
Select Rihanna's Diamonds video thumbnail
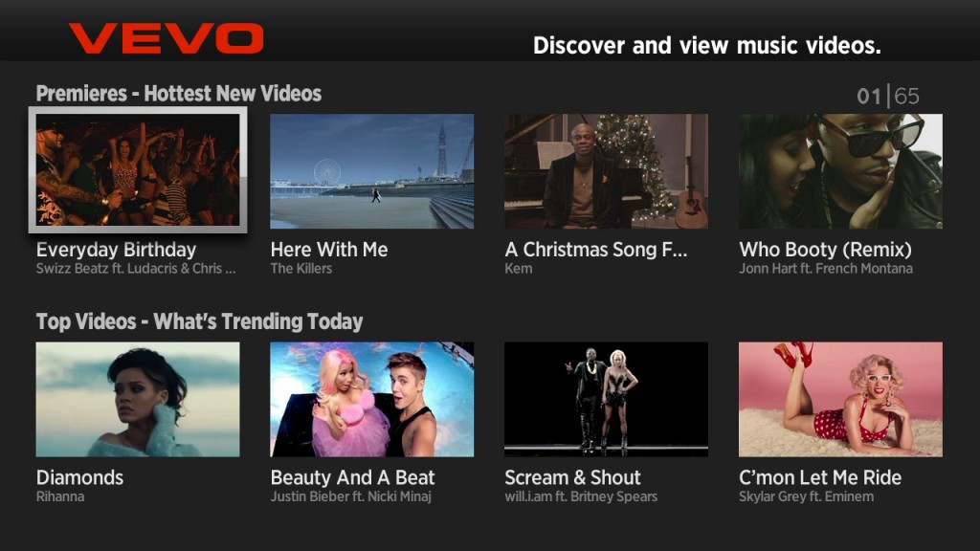click(x=138, y=399)
